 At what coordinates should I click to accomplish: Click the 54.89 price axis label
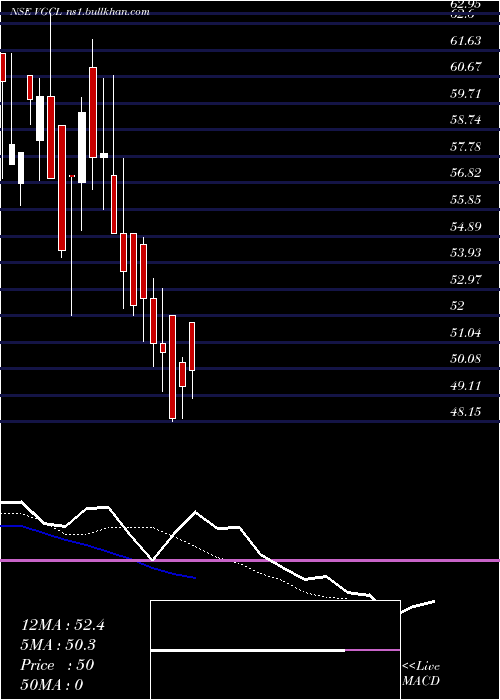466,226
